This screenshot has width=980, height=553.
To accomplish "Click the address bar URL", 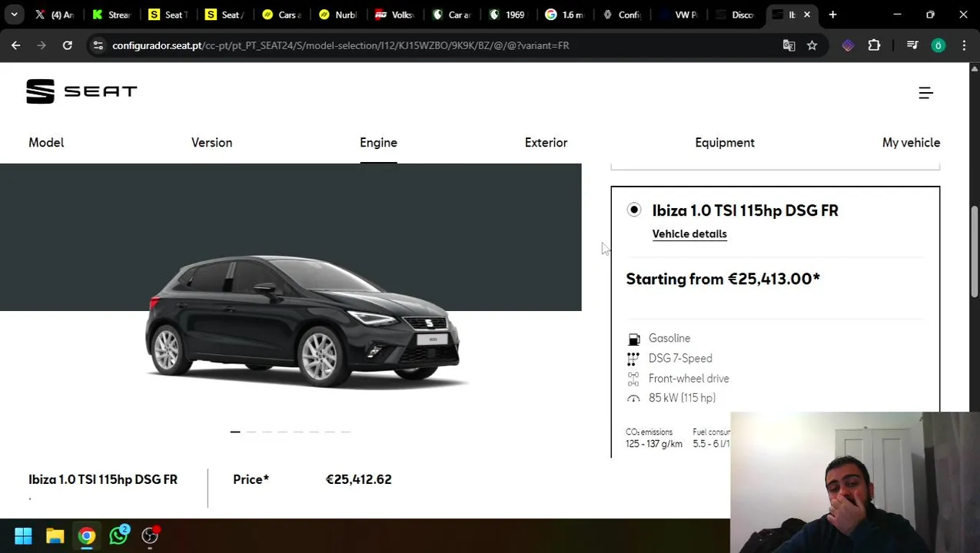I will coord(341,45).
